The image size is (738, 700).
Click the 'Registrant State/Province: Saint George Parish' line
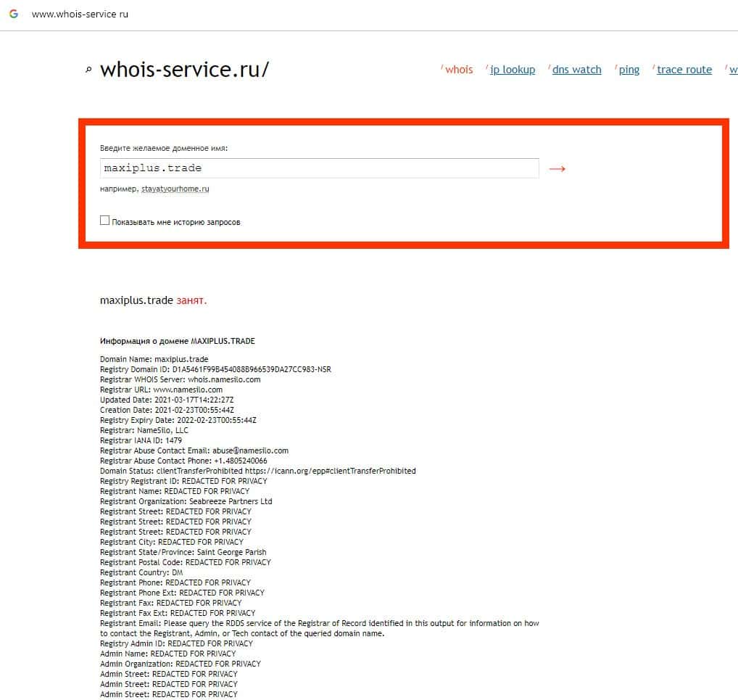tap(183, 552)
